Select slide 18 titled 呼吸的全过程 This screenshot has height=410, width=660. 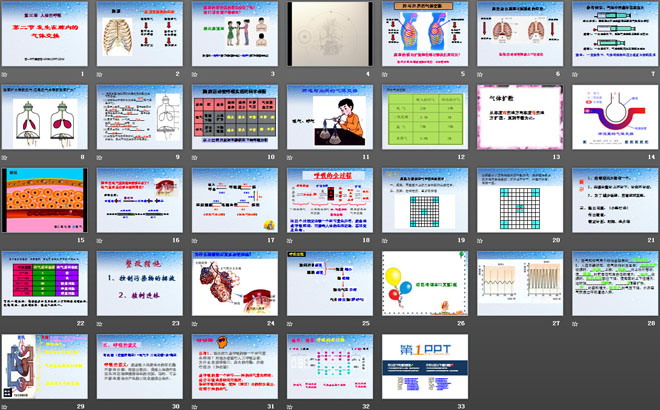[329, 201]
